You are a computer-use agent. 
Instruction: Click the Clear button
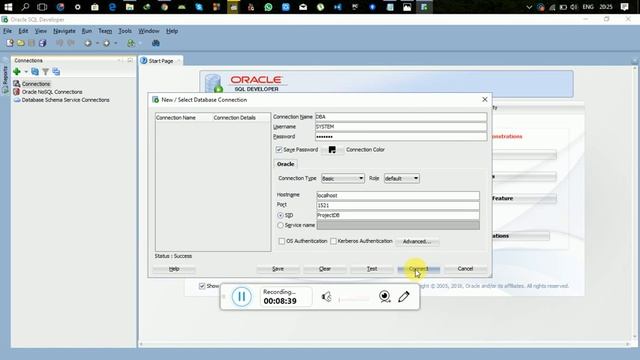point(325,269)
